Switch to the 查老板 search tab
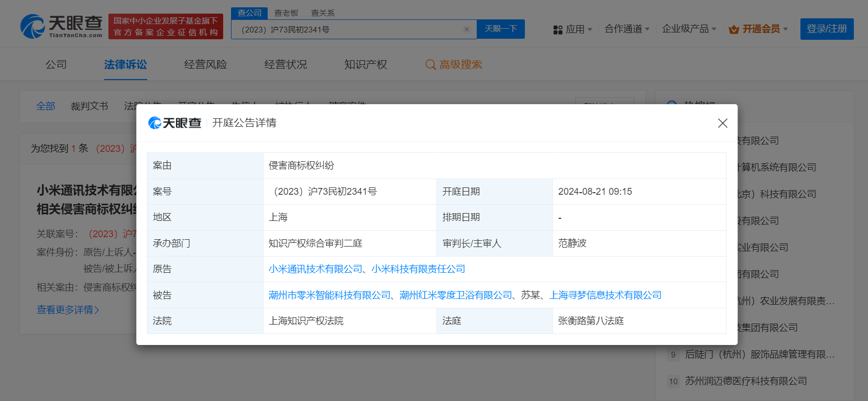This screenshot has width=868, height=401. (x=286, y=13)
